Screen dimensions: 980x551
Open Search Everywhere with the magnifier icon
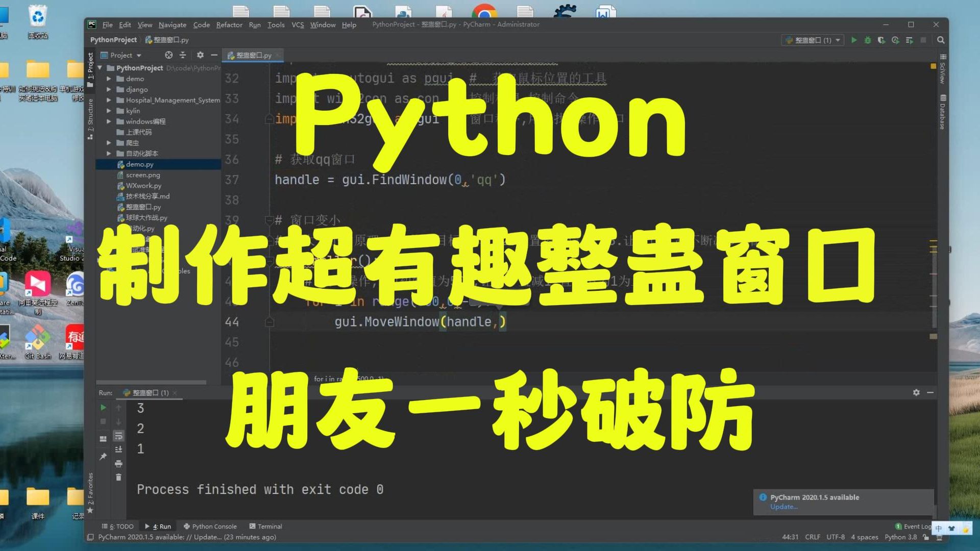click(941, 40)
